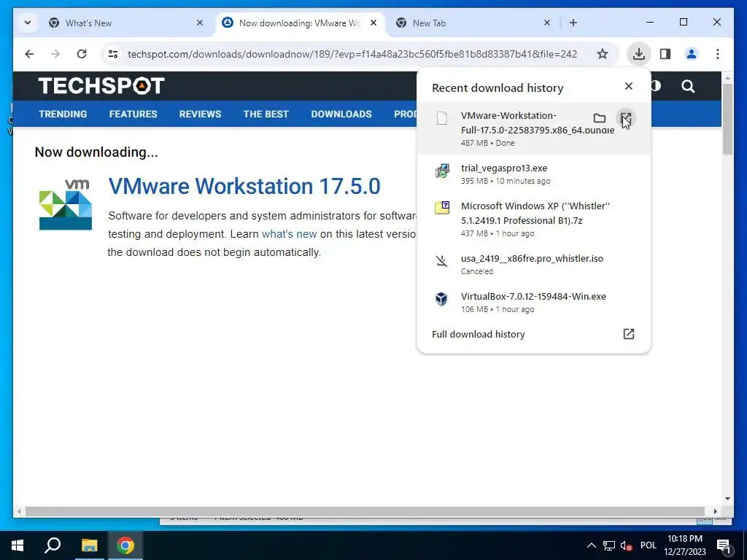Open the notification center icon
The image size is (747, 560).
pyautogui.click(x=724, y=546)
